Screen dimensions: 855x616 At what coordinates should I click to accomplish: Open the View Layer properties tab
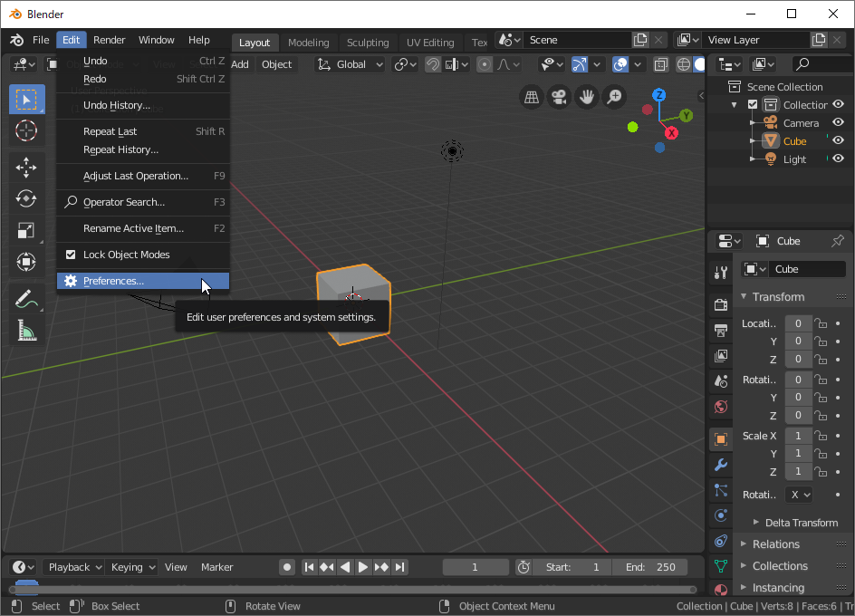tap(721, 356)
